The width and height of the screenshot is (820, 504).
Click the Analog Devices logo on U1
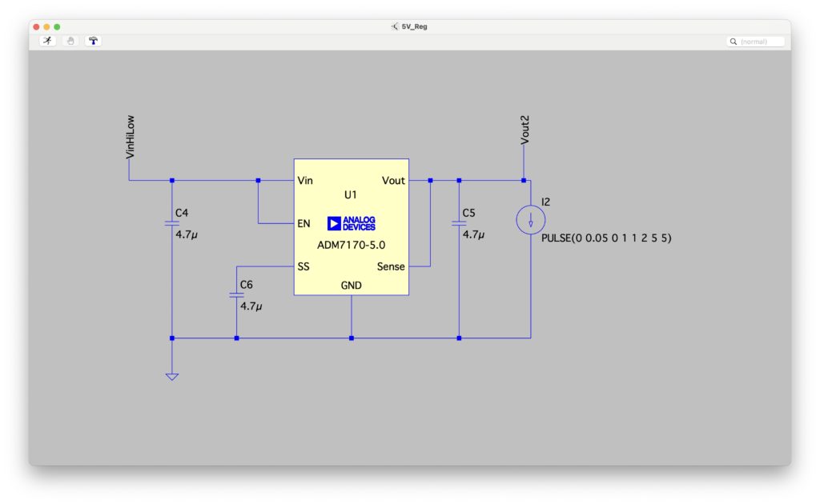(x=351, y=223)
